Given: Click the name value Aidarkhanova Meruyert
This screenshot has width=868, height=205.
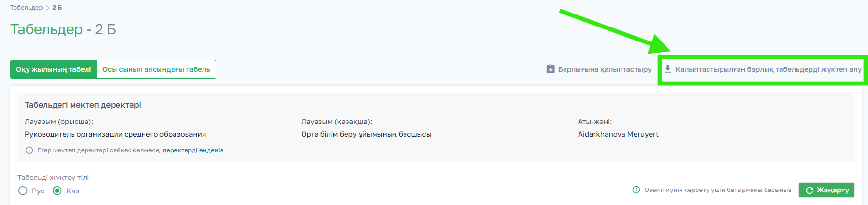Looking at the screenshot, I should tap(618, 134).
